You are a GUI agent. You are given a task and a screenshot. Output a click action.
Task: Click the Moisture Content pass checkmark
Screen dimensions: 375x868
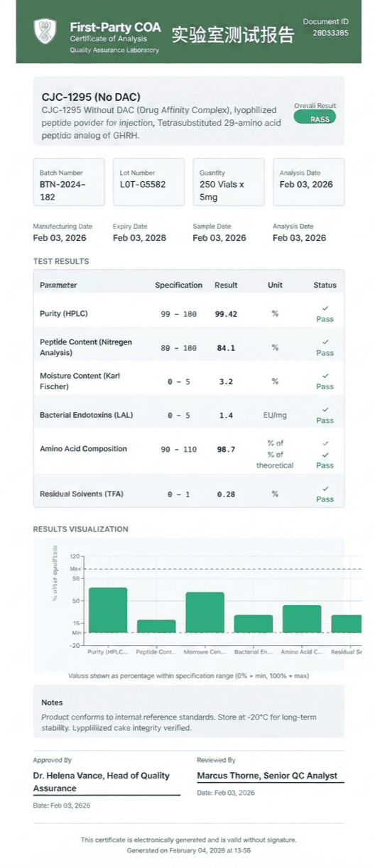click(325, 376)
